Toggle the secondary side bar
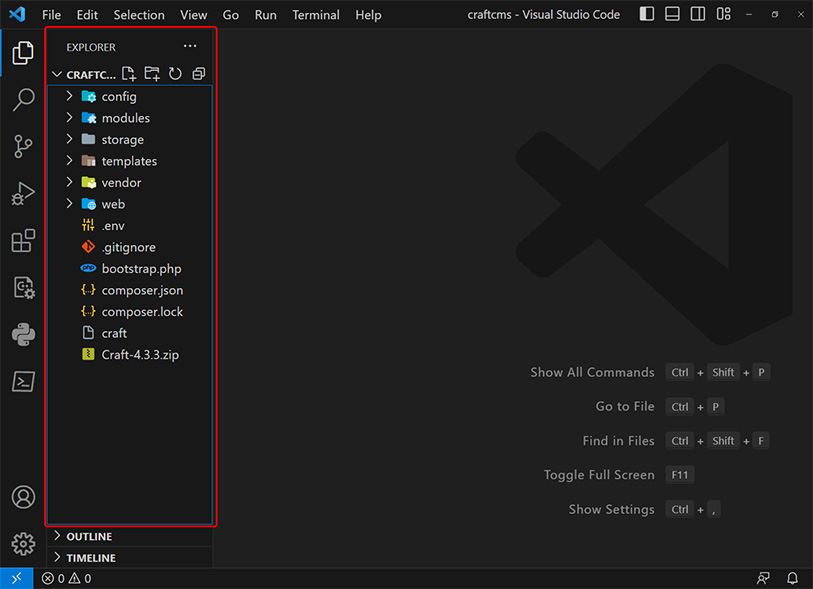The width and height of the screenshot is (813, 589). [698, 14]
